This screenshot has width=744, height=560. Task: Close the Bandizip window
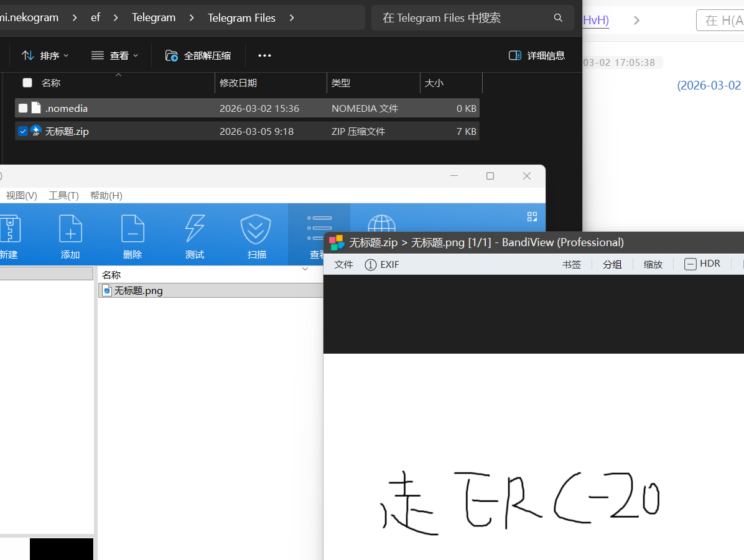pyautogui.click(x=527, y=176)
